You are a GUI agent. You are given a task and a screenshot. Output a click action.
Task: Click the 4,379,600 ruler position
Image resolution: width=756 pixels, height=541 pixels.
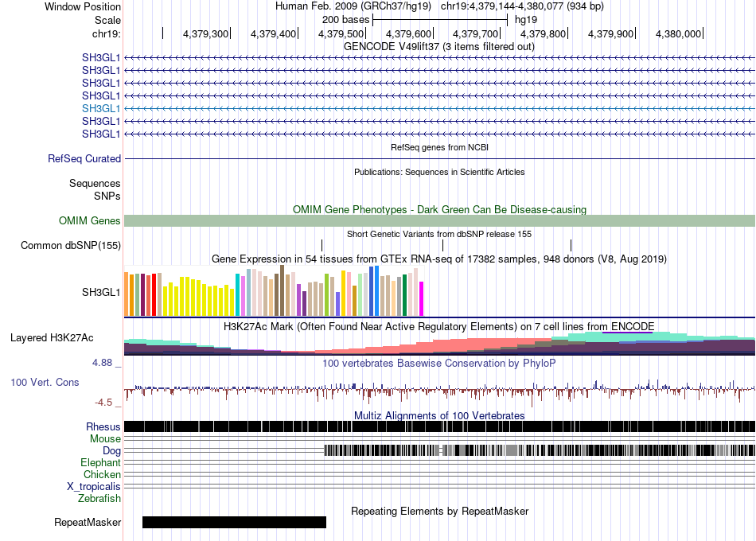coord(408,33)
